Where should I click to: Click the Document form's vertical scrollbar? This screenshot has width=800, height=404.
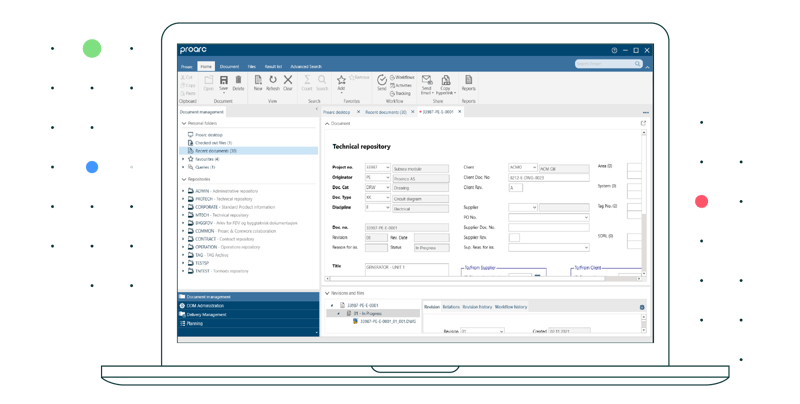644,203
